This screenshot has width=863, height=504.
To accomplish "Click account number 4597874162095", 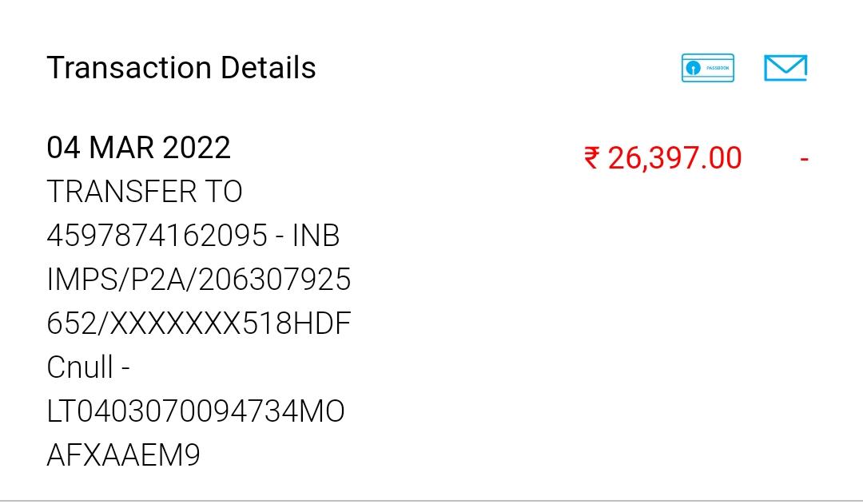I will [x=157, y=236].
